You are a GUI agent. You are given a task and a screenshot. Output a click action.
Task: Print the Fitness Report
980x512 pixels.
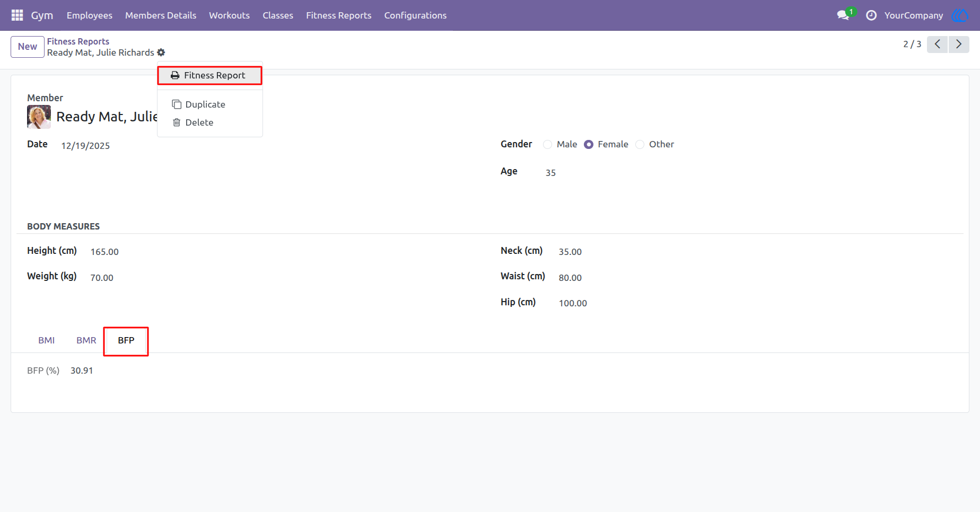point(210,75)
